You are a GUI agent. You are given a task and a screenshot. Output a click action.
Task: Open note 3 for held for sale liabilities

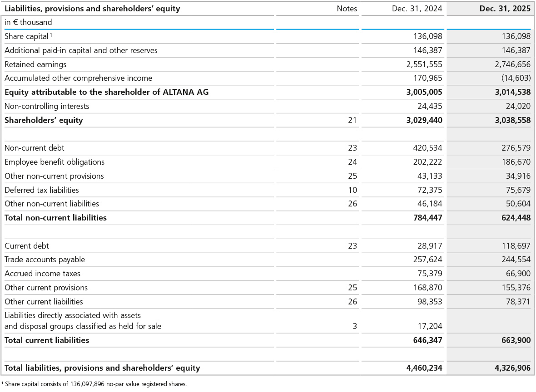(x=354, y=326)
